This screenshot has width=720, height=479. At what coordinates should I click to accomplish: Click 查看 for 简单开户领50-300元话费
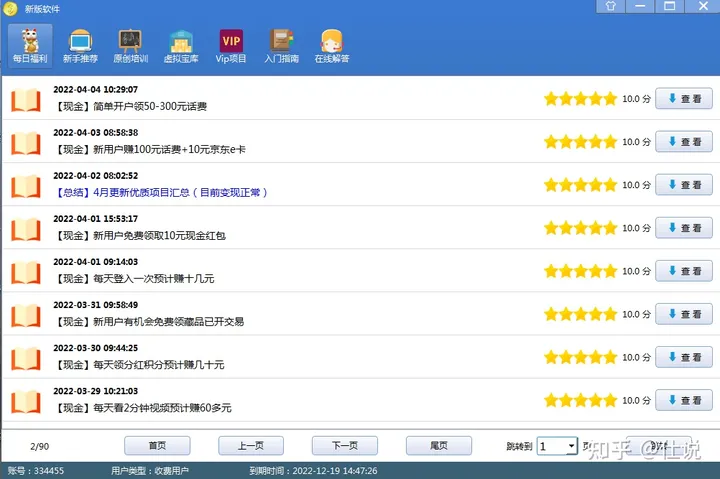(x=684, y=99)
